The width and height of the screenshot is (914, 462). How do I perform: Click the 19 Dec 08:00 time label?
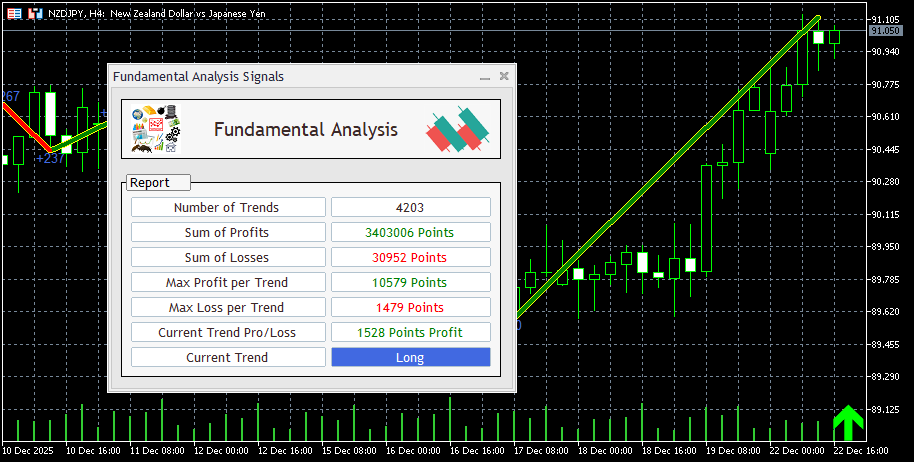[x=733, y=450]
